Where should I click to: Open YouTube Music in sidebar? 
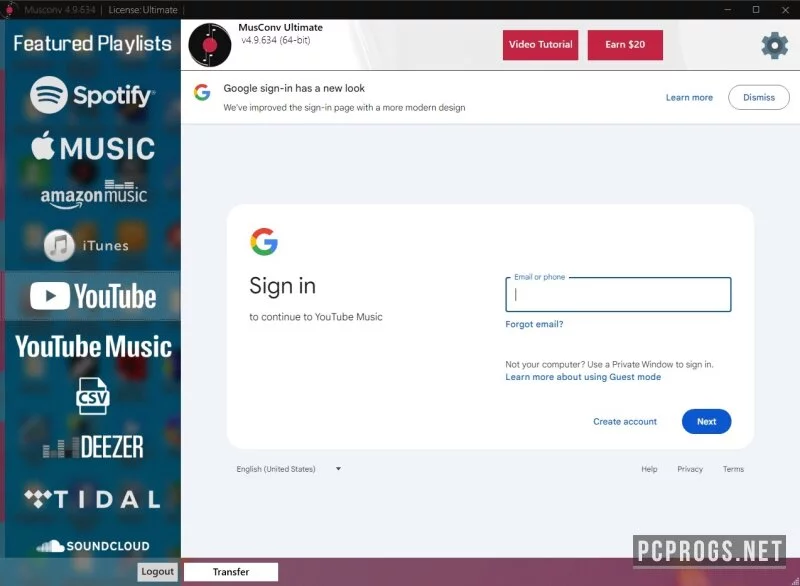click(93, 347)
